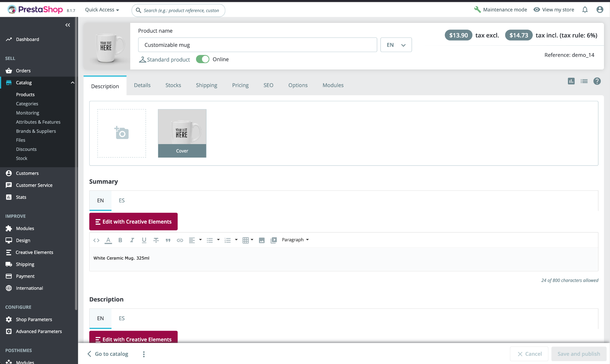Apply the text color swatch in the editor

(x=108, y=240)
